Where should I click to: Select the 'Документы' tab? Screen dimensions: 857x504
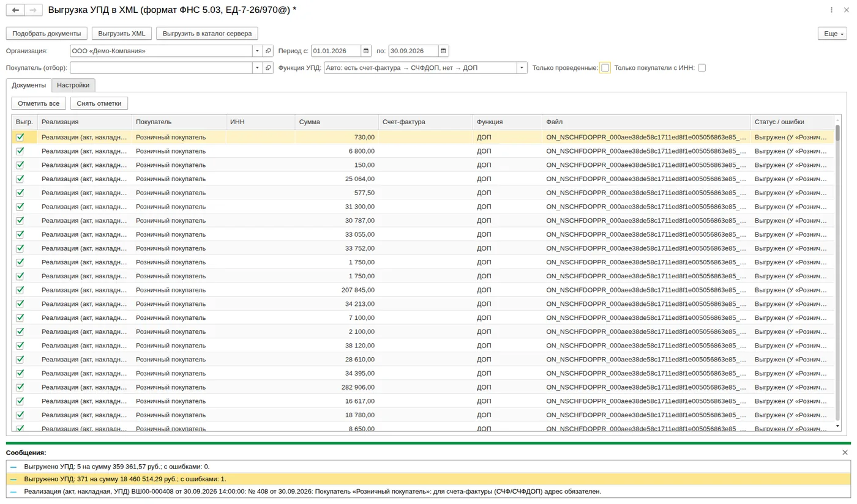(x=29, y=85)
